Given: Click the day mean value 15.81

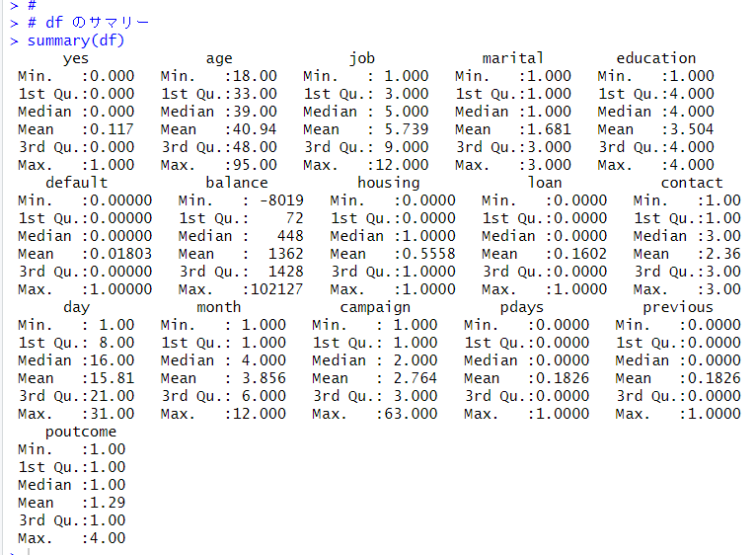Looking at the screenshot, I should coord(113,378).
